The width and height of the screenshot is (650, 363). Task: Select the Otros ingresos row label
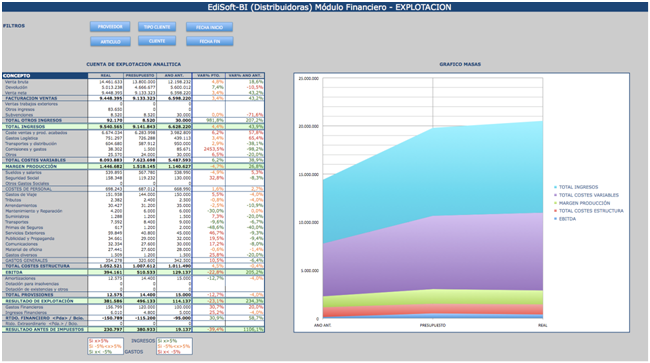(19, 109)
